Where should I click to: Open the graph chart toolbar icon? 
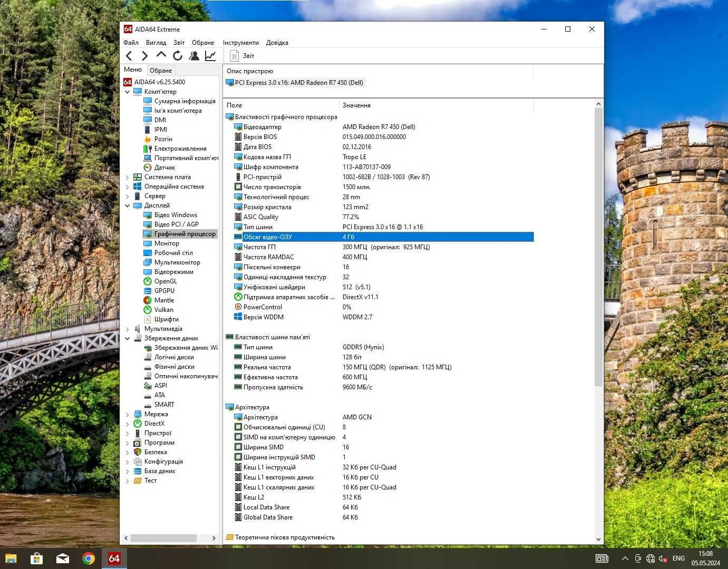(210, 55)
